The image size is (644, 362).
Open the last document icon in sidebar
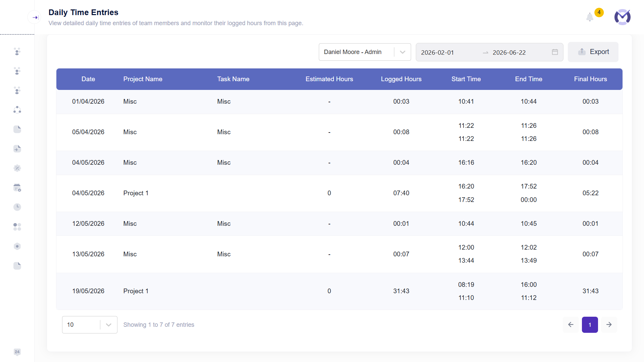[x=17, y=266]
